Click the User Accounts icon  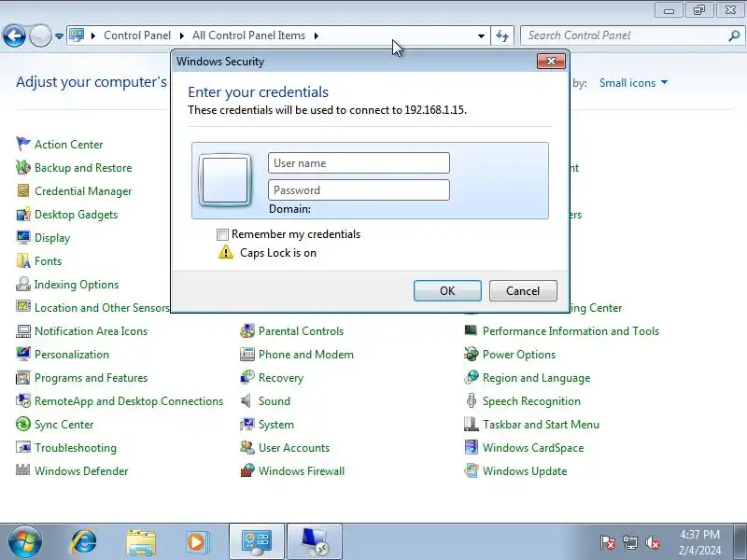pos(247,447)
